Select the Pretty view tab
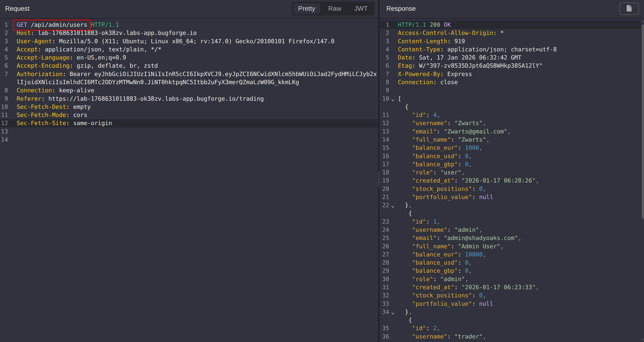This screenshot has width=644, height=342. point(306,9)
